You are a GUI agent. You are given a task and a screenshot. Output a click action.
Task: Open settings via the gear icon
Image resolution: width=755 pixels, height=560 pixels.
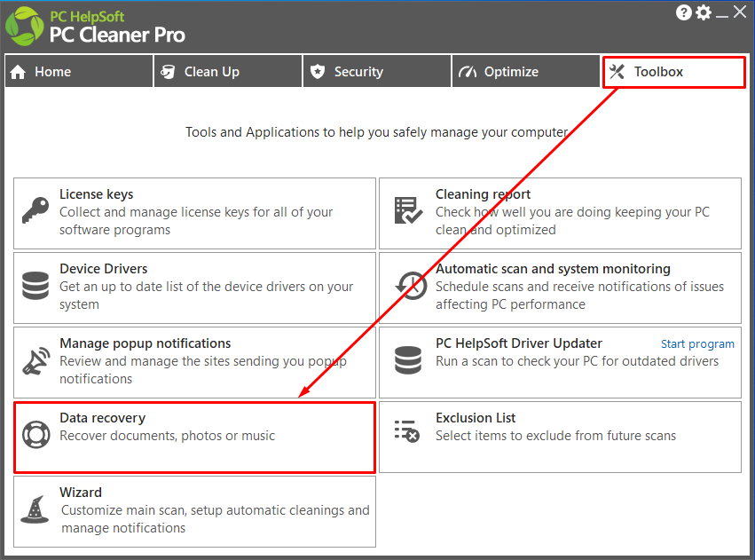pyautogui.click(x=704, y=12)
